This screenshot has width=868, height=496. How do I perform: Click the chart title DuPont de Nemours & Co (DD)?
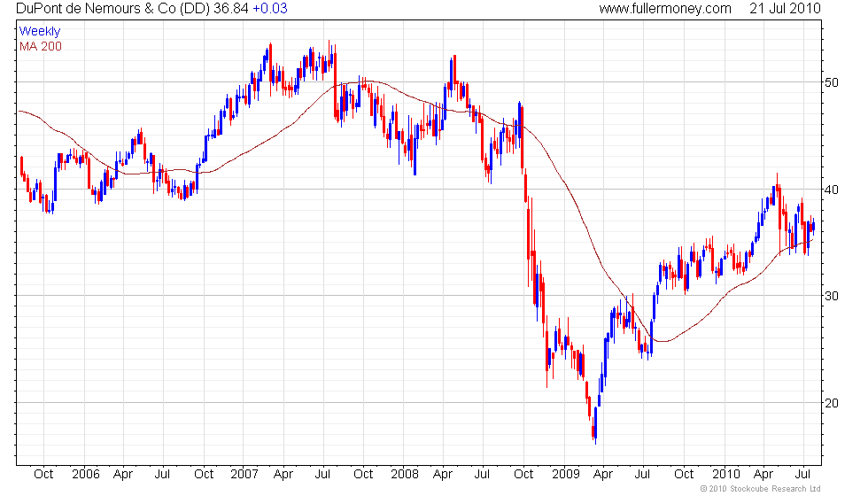112,8
